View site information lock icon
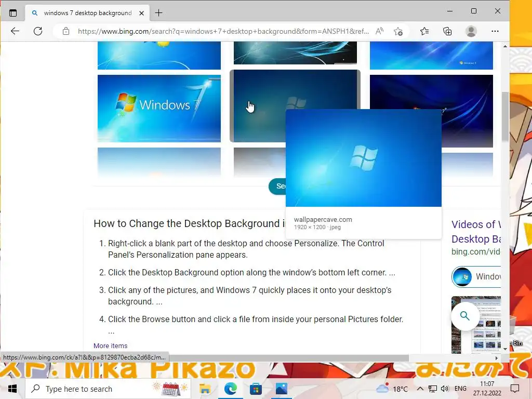Viewport: 532px width, 399px height. (x=66, y=31)
